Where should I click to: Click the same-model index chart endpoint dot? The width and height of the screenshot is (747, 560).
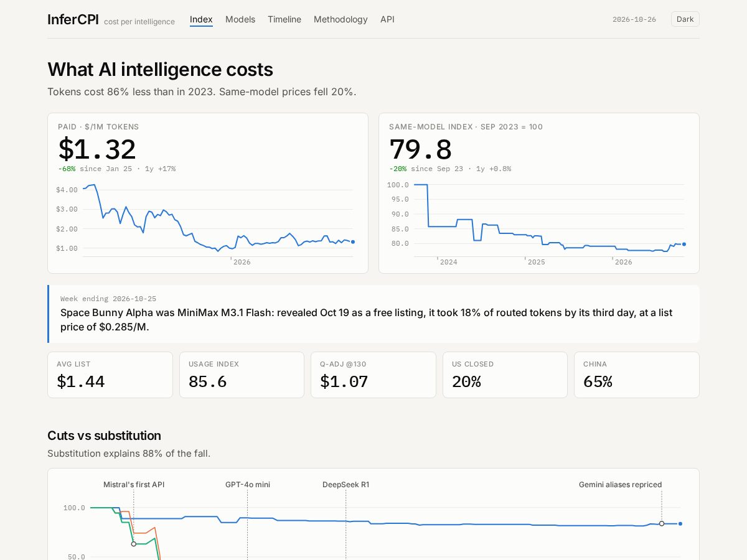(684, 244)
